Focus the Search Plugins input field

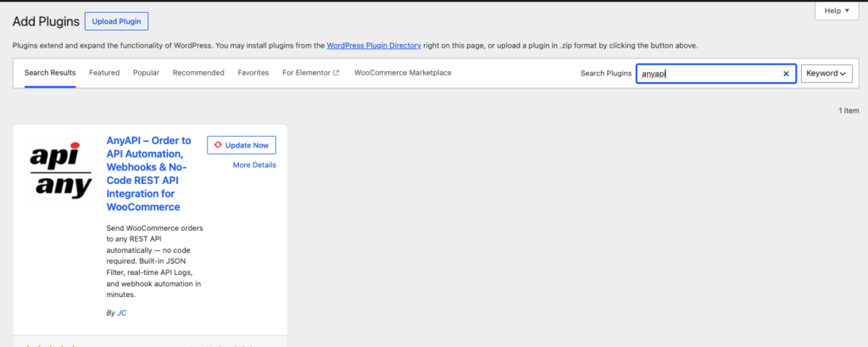(x=715, y=73)
